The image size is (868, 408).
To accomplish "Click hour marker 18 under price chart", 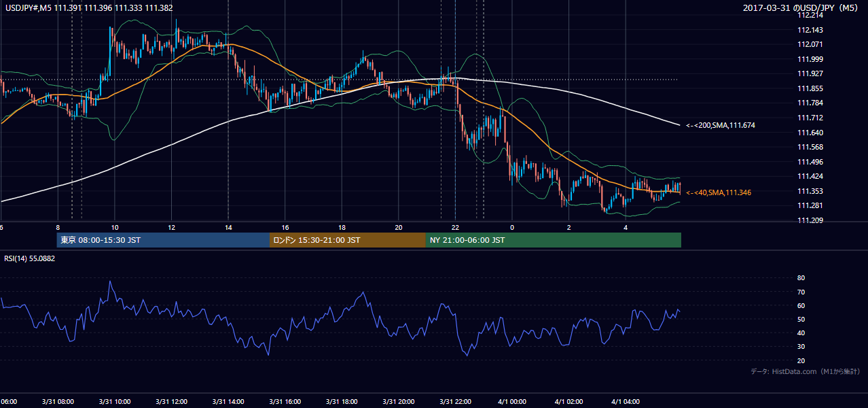I will (x=342, y=228).
